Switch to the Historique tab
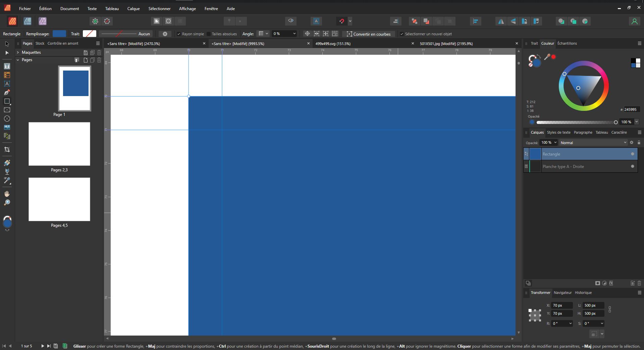Screen dimensions: 644x350 (583, 293)
